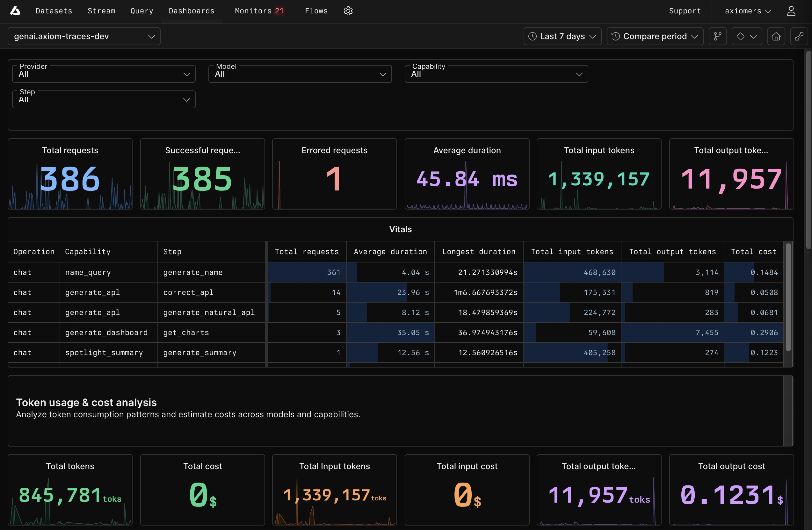Click the clock icon in Last 7 days
This screenshot has height=530, width=812.
coord(532,36)
